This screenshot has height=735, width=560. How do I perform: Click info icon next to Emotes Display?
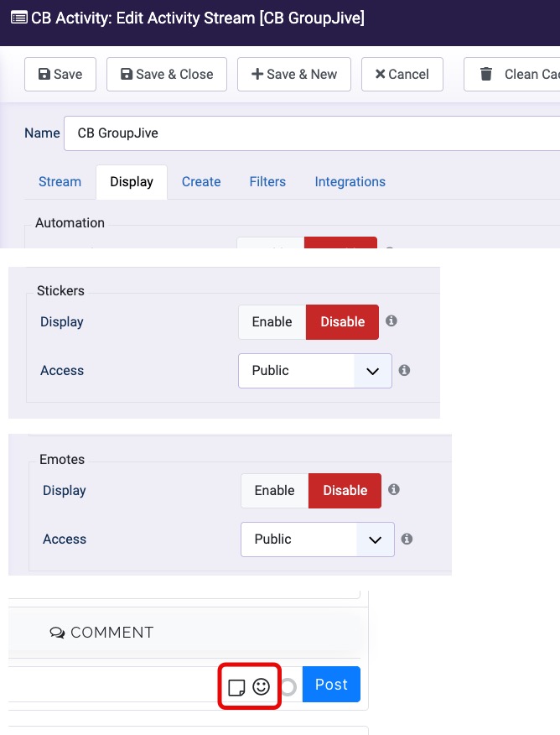tap(394, 490)
